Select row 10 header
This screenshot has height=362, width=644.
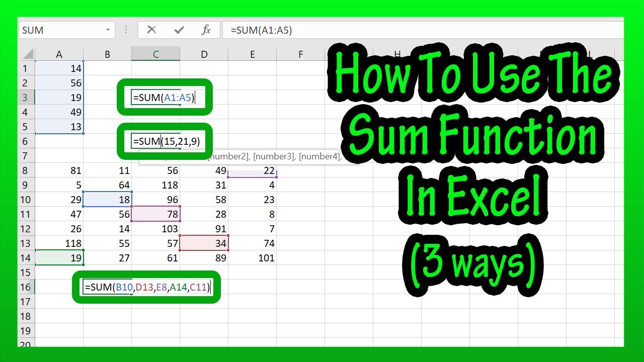[26, 200]
